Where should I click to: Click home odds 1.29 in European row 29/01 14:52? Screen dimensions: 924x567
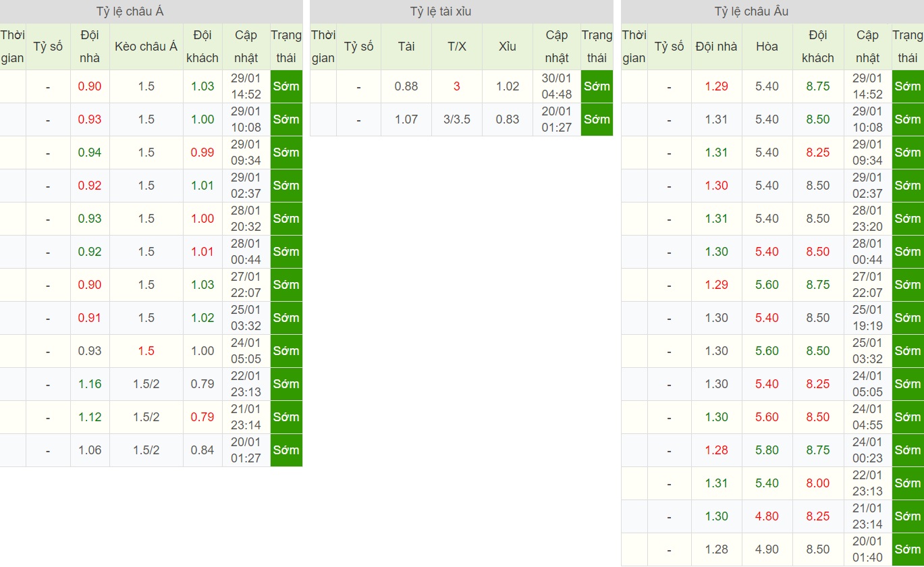coord(717,86)
